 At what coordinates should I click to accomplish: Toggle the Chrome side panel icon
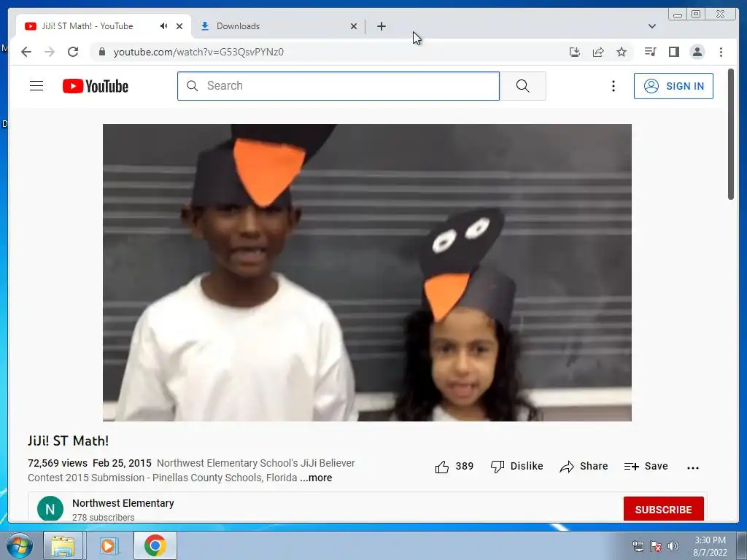pos(673,52)
